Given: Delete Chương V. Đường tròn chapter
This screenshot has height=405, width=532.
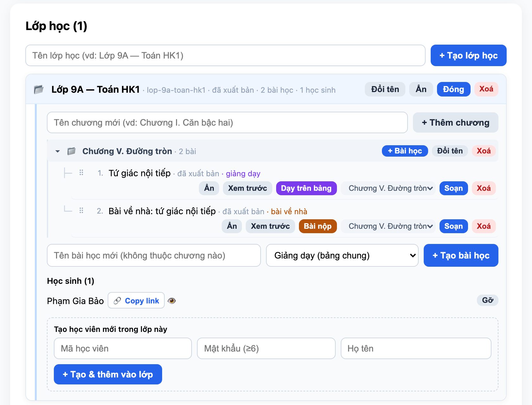Looking at the screenshot, I should click(x=484, y=151).
